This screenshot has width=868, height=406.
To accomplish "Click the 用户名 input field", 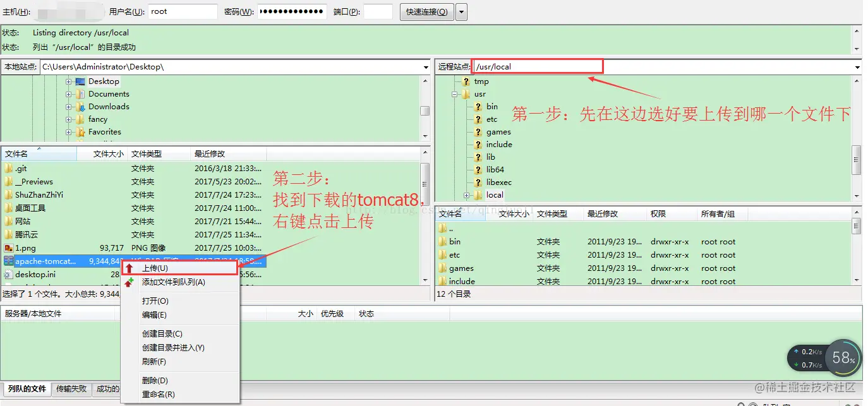I will pos(183,11).
